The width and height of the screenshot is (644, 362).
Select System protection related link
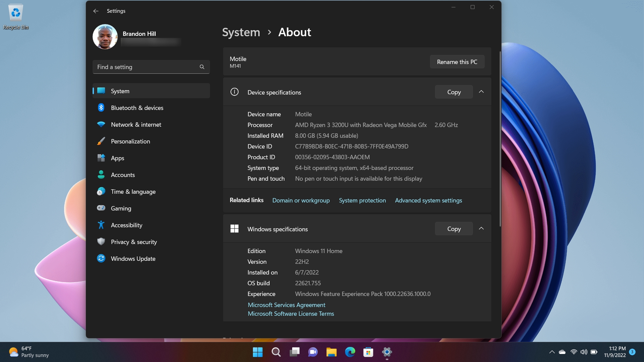click(362, 200)
